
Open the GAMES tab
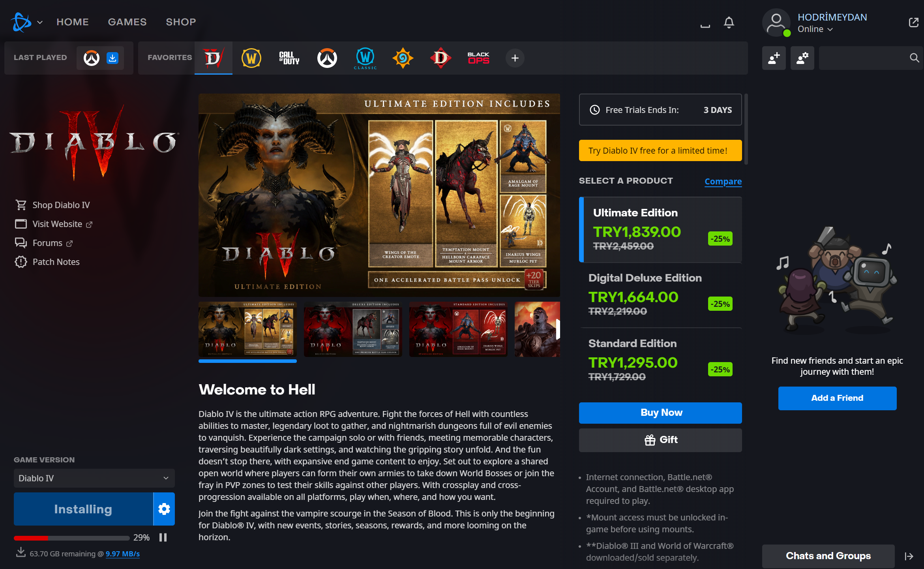pos(127,22)
